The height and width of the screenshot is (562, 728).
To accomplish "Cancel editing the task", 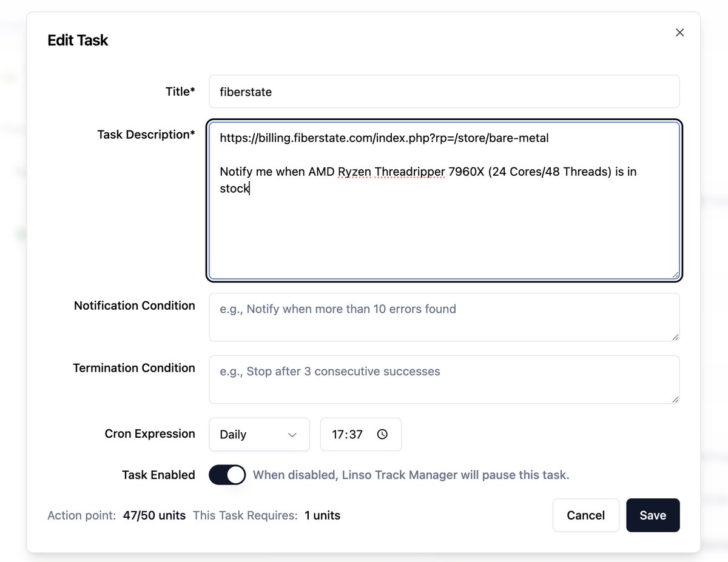I will [x=585, y=515].
